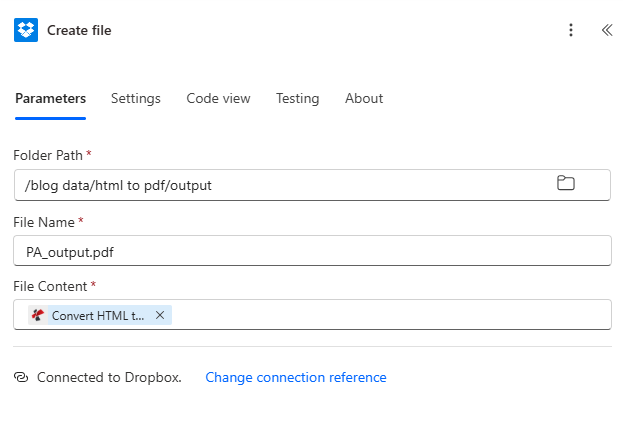Click the Connected to Dropbox status text
623x448 pixels.
coord(109,377)
